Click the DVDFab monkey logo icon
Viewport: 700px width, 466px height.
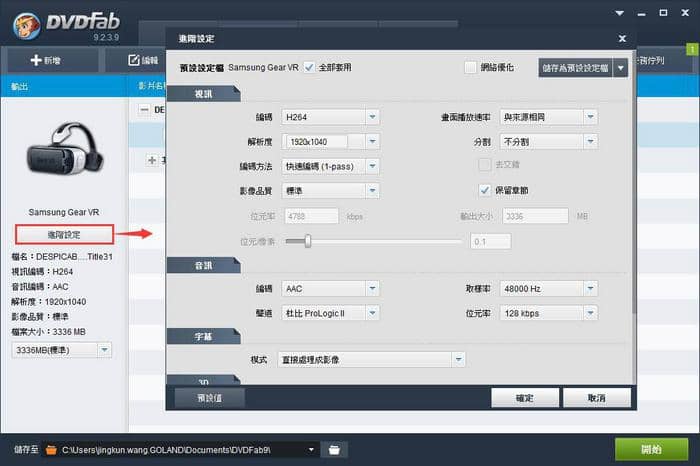coord(26,25)
